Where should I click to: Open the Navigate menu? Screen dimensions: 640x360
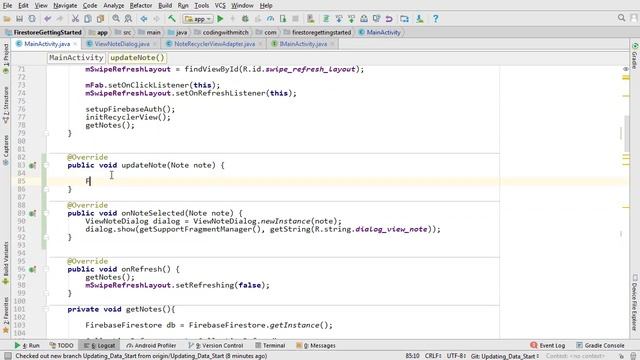click(65, 6)
